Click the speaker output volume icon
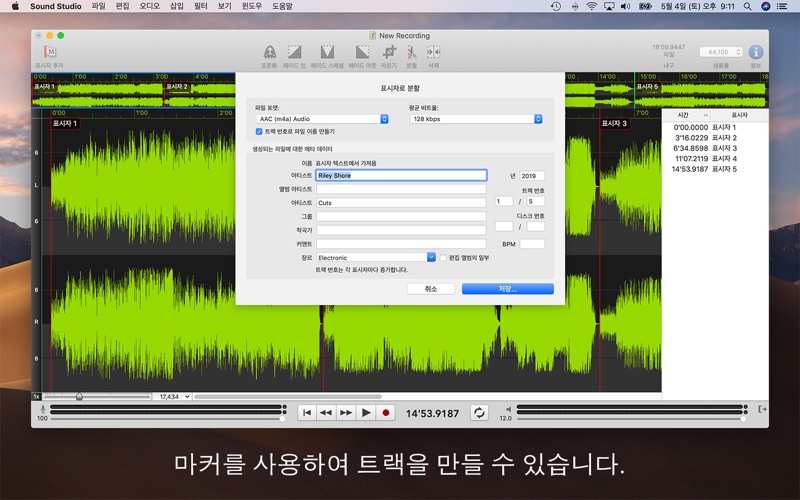Screen dimensions: 800x500 point(508,409)
